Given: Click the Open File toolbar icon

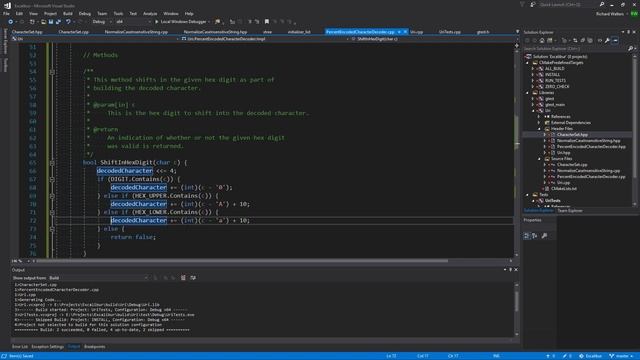Looking at the screenshot, I should (43, 22).
